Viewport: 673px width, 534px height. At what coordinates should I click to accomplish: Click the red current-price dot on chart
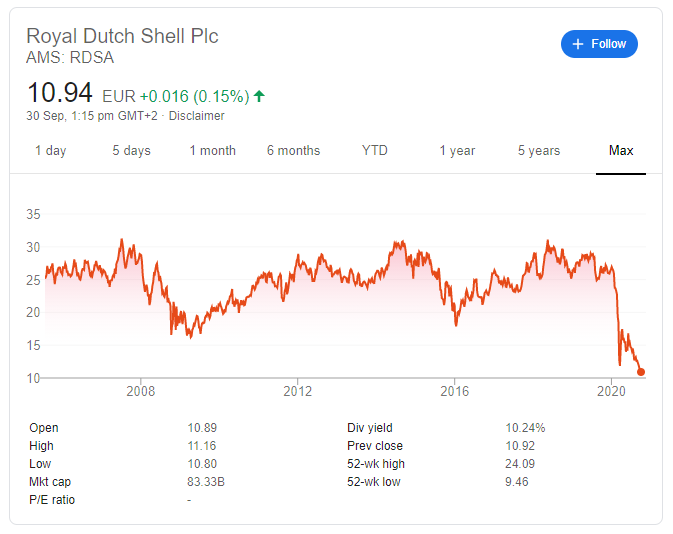pos(641,372)
